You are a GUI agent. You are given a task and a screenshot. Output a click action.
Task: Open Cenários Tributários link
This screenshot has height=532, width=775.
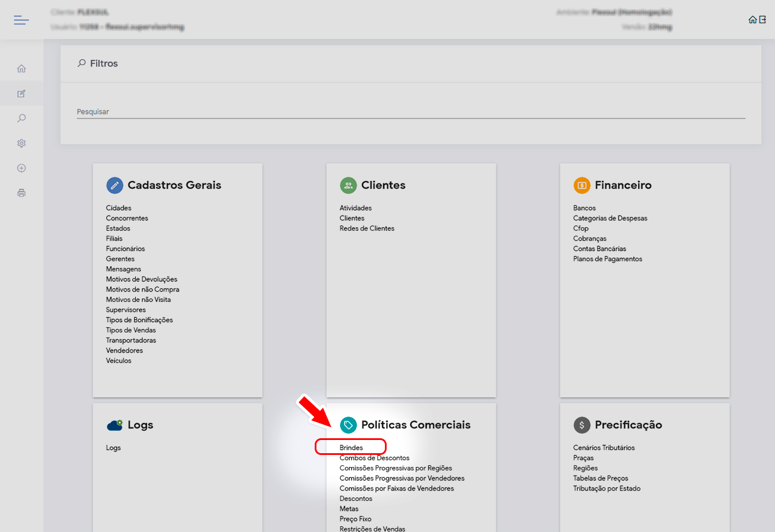604,447
